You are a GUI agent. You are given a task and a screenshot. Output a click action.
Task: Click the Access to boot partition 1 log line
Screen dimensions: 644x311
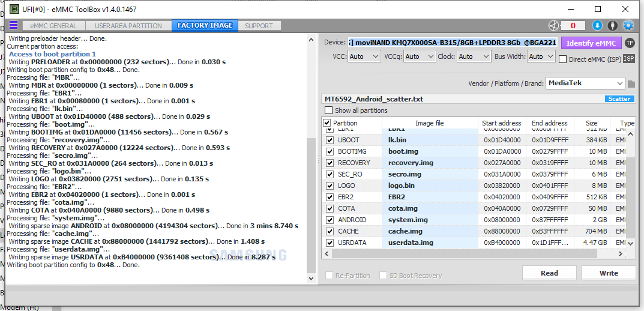(x=52, y=54)
